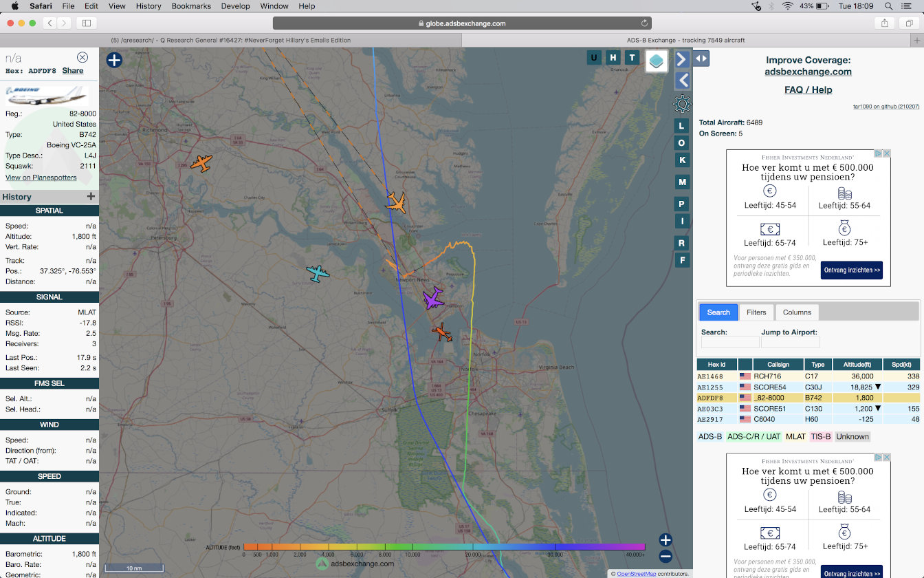Open the map layers selector
This screenshot has width=924, height=578.
[x=657, y=61]
